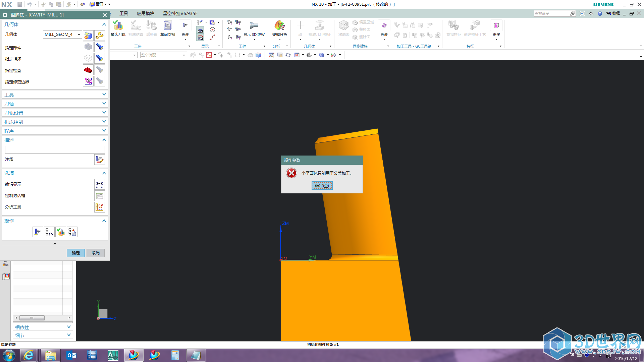Expand the 刀轨设置 section
This screenshot has width=644, height=362.
pyautogui.click(x=55, y=113)
